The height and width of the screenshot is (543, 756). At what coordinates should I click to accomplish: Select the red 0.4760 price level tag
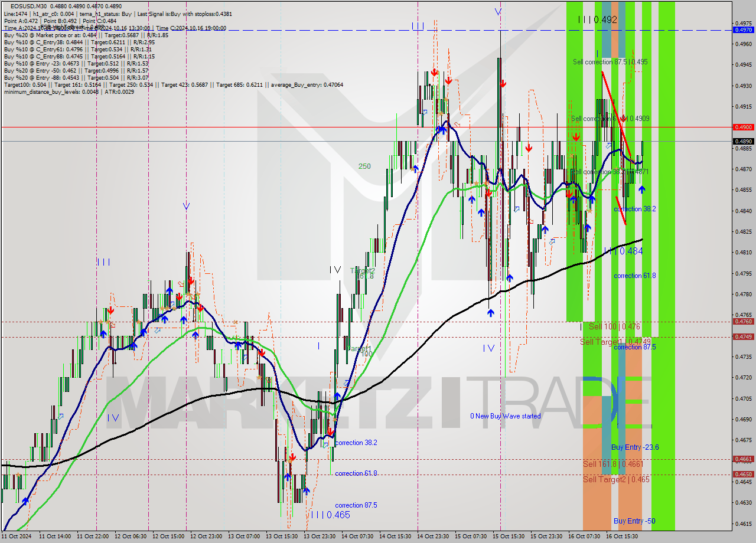pyautogui.click(x=742, y=322)
